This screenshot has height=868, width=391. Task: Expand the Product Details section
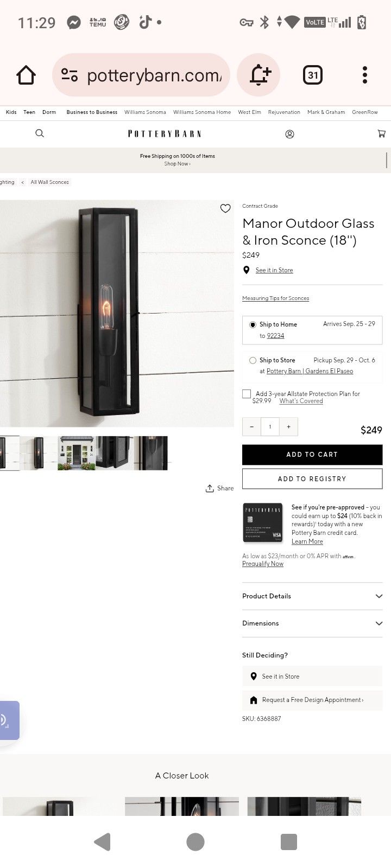tap(312, 596)
